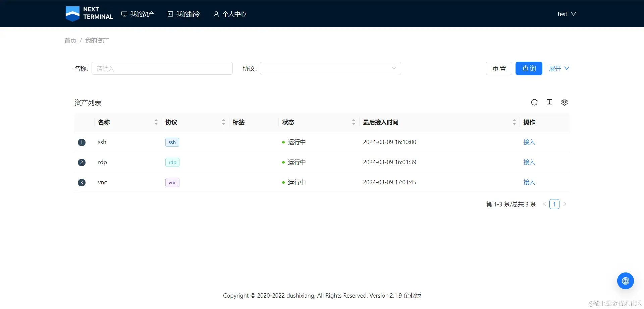Sort by 名称 column arrows
The image size is (644, 309).
[156, 122]
